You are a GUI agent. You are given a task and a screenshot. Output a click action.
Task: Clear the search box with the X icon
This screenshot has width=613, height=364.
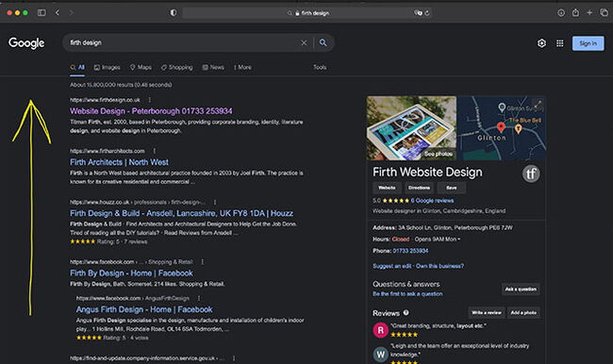point(304,42)
